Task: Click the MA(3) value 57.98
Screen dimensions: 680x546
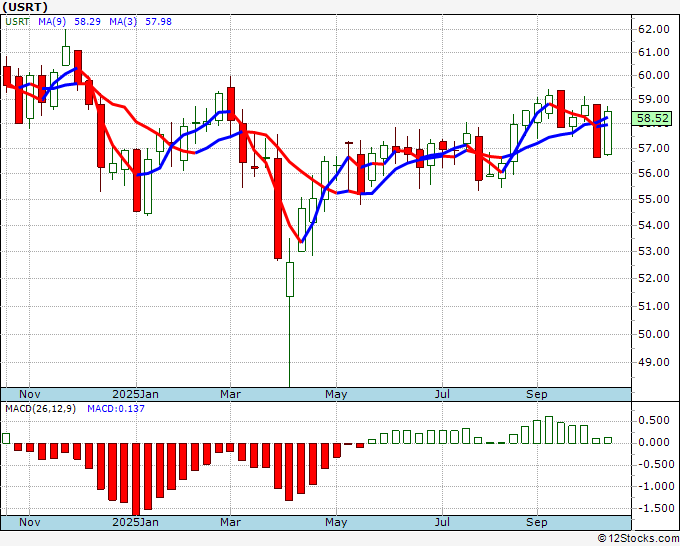Action: pos(158,21)
